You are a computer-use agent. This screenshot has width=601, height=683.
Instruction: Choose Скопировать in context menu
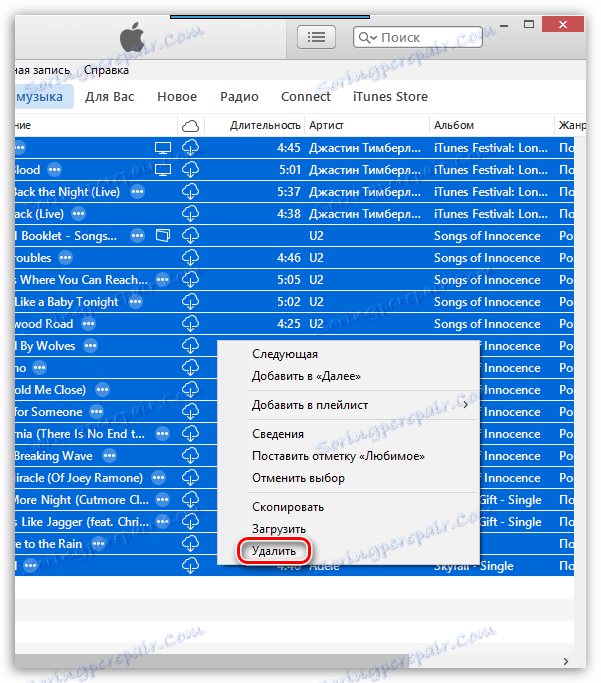point(288,507)
